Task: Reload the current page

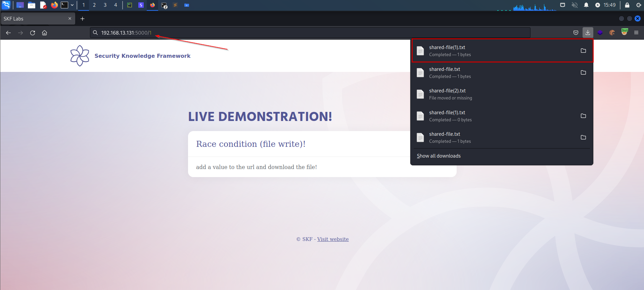Action: coord(33,33)
